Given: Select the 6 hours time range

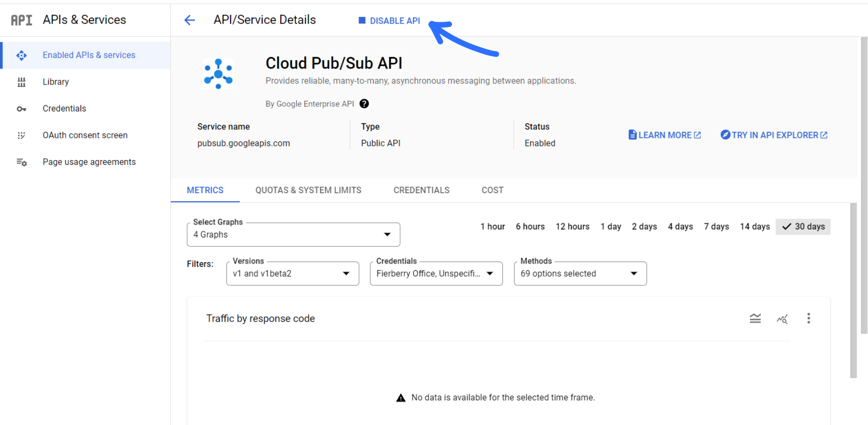Looking at the screenshot, I should [x=530, y=227].
